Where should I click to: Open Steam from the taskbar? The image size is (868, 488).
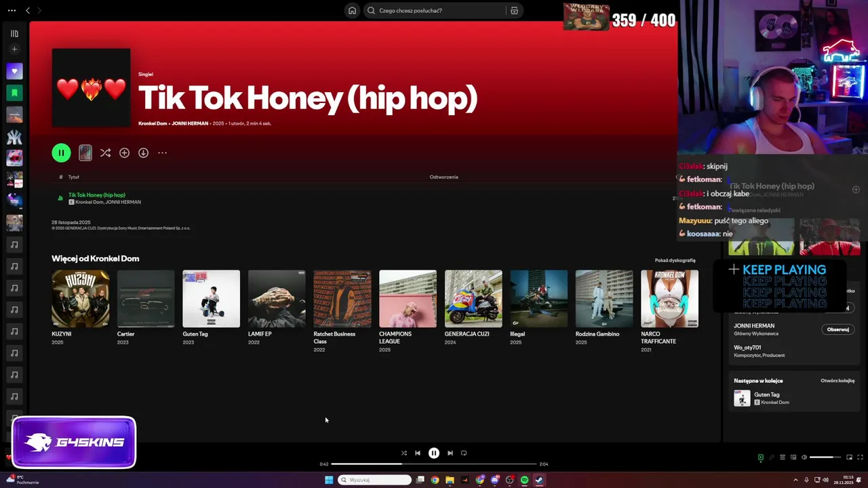pyautogui.click(x=539, y=480)
